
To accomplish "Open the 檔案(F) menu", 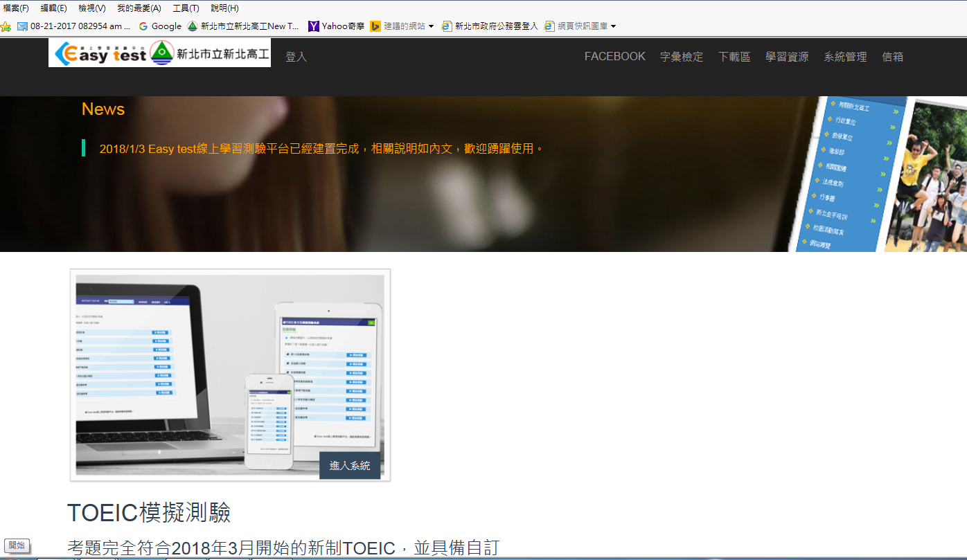I will 16,8.
